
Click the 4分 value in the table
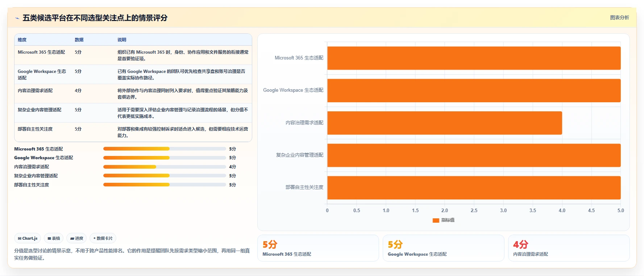coord(78,91)
